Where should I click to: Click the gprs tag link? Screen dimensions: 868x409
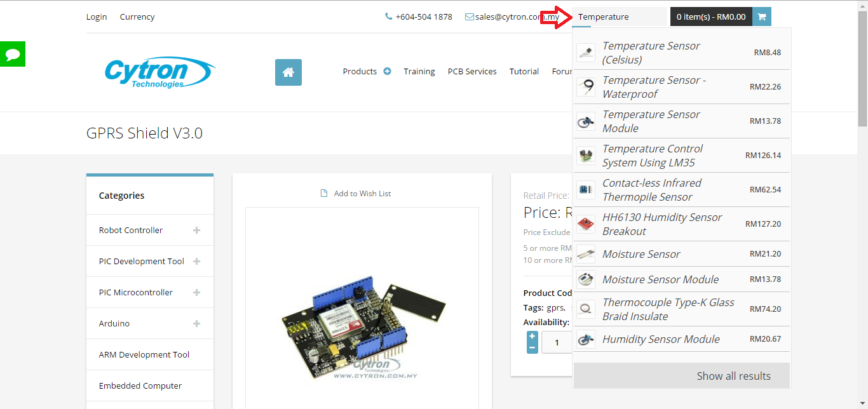point(555,308)
